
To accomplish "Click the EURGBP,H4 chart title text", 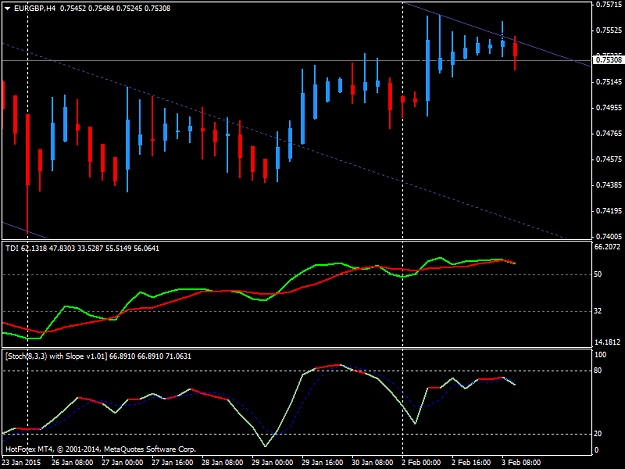I will coord(35,8).
